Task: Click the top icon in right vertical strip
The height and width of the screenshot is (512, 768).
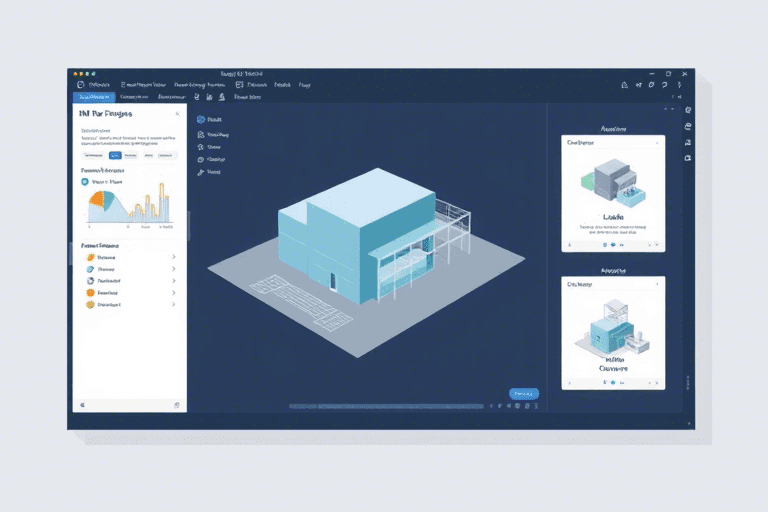Action: coord(688,110)
